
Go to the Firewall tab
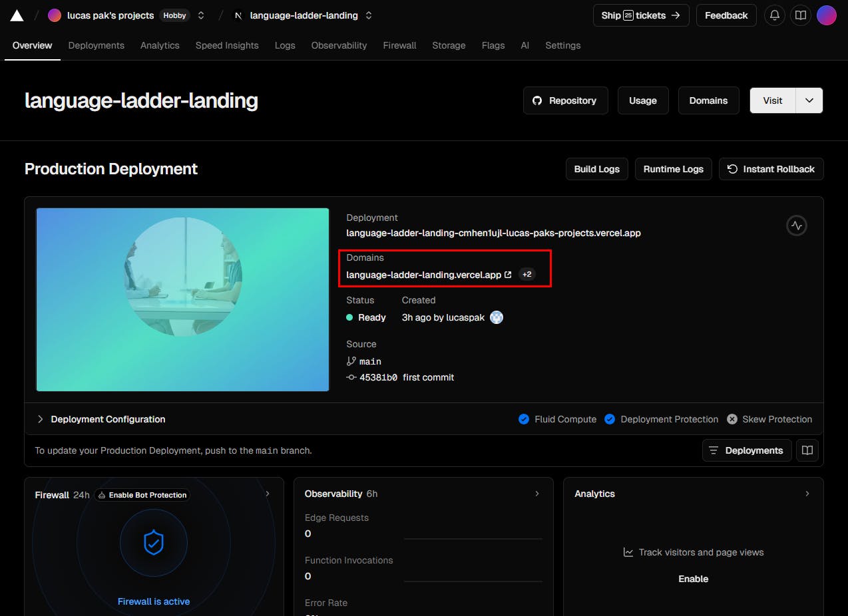(400, 45)
